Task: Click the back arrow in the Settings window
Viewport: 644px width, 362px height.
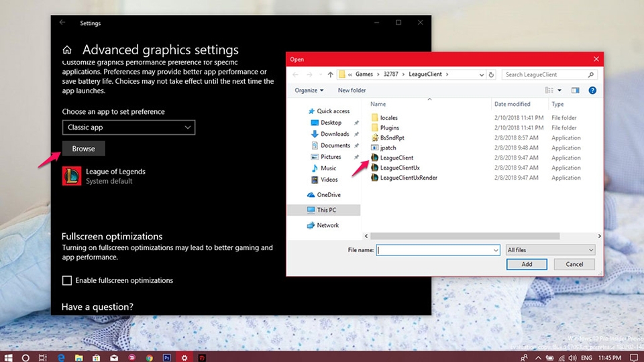Action: pos(62,23)
